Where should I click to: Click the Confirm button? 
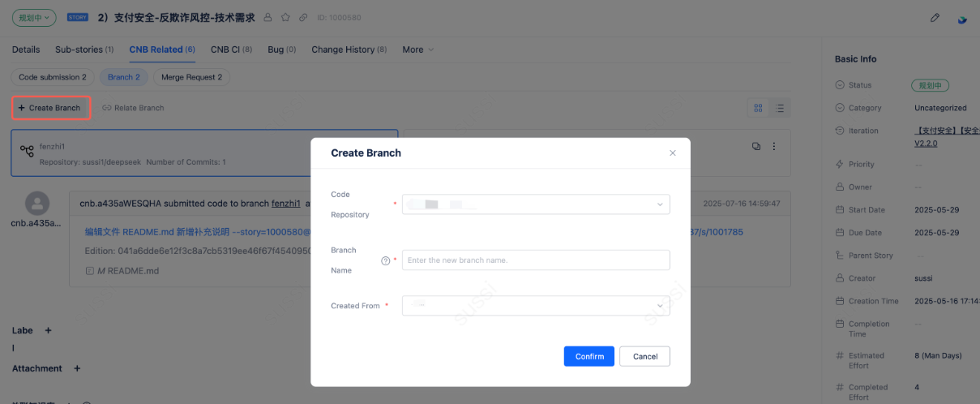[x=589, y=356]
